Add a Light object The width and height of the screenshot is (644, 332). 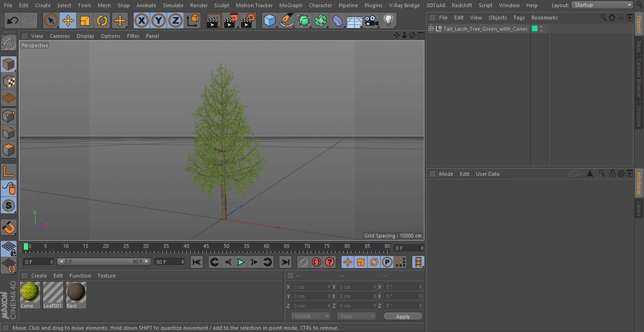(x=388, y=21)
